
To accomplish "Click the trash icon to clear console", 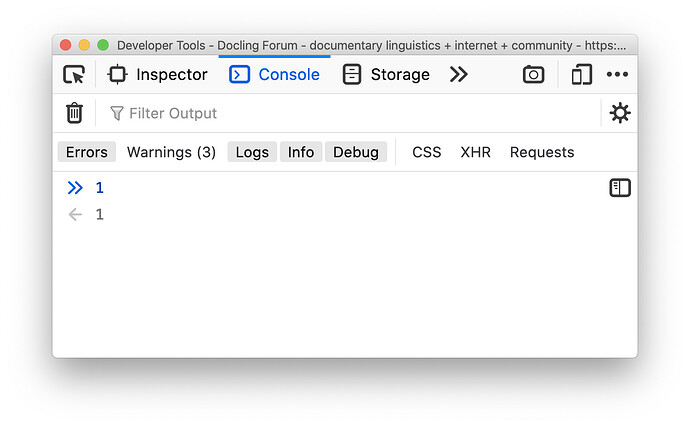I will coord(74,113).
